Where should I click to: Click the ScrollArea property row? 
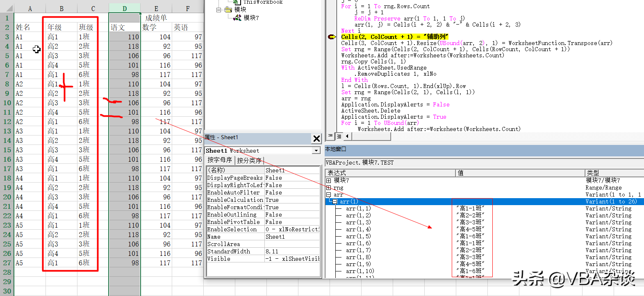pyautogui.click(x=263, y=244)
